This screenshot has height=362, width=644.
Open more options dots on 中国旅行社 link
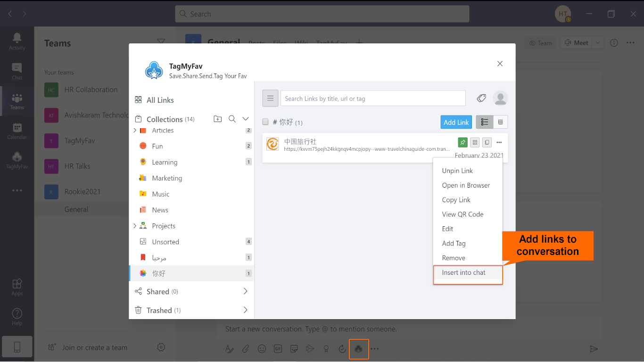click(499, 142)
